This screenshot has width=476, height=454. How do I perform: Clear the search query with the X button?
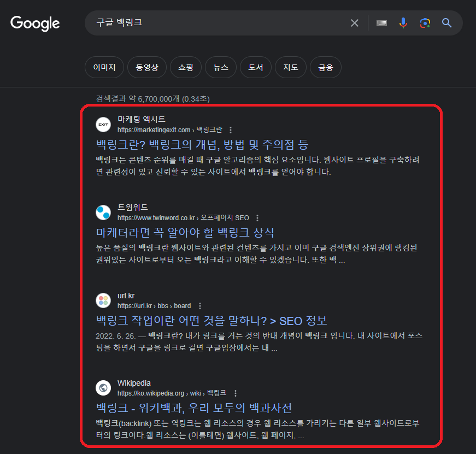coord(354,22)
